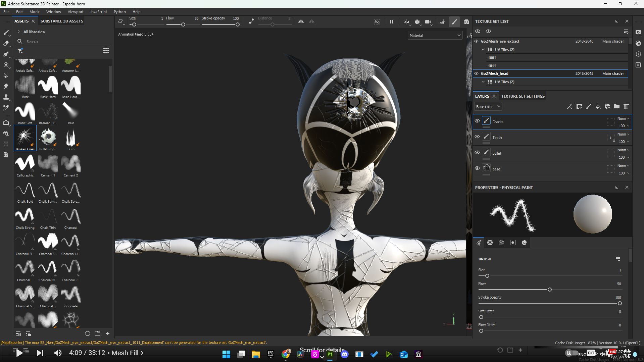Image resolution: width=644 pixels, height=362 pixels.
Task: Select the Clone stamp tool
Action: pyautogui.click(x=6, y=97)
